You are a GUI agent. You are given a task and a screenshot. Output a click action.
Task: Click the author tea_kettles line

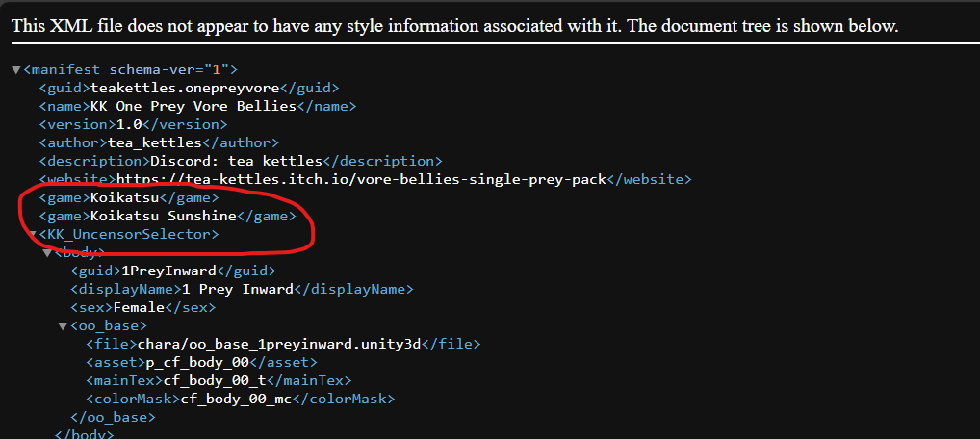(x=159, y=143)
